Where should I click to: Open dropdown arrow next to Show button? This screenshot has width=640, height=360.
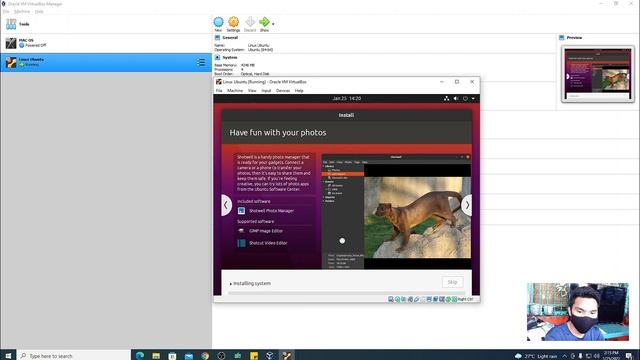[273, 24]
